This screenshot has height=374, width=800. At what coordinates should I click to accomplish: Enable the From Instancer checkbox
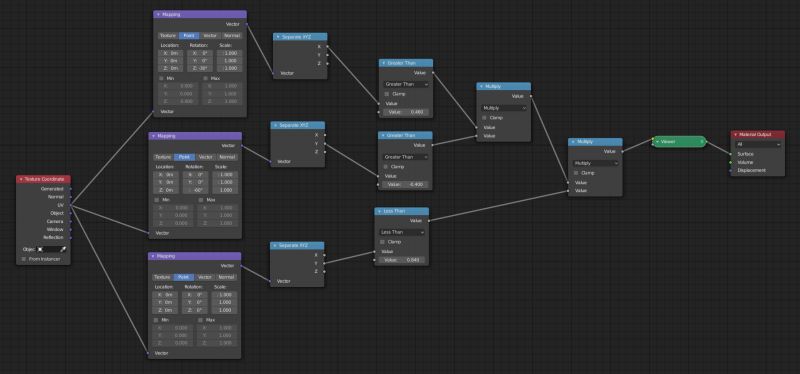[x=24, y=259]
